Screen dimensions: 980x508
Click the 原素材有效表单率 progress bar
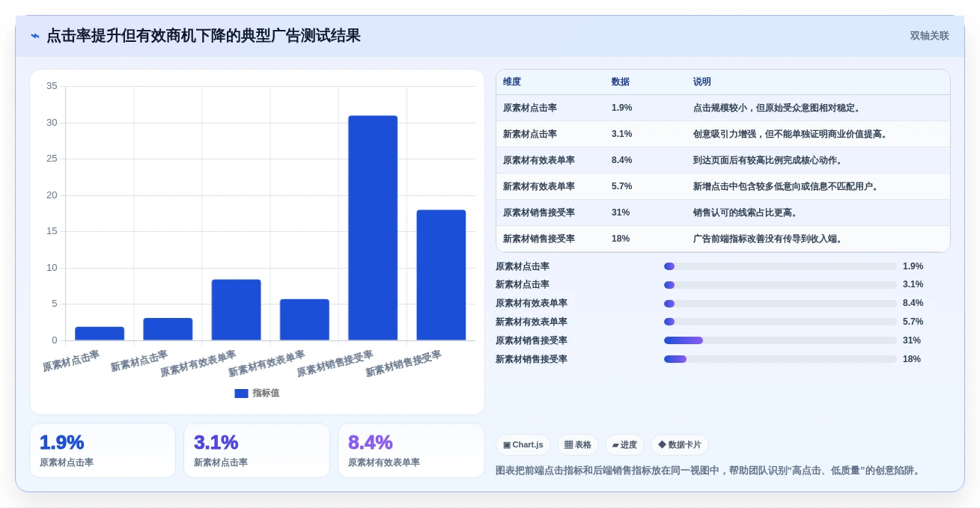780,304
